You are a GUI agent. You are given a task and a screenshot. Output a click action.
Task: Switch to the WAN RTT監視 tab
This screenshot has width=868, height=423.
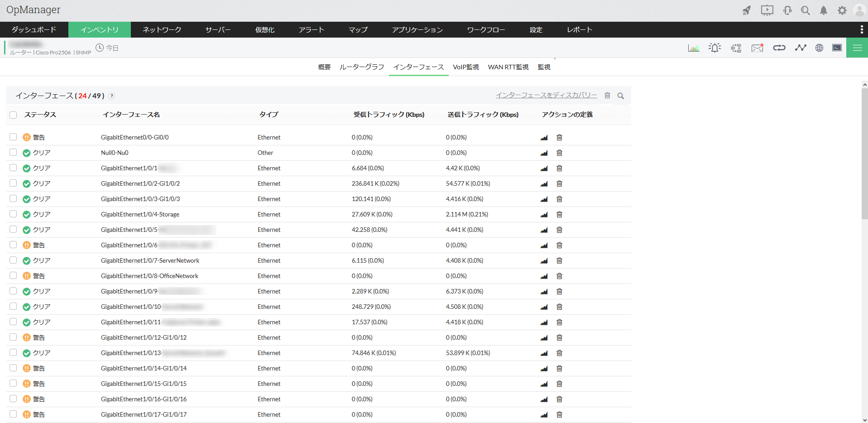[x=508, y=67]
